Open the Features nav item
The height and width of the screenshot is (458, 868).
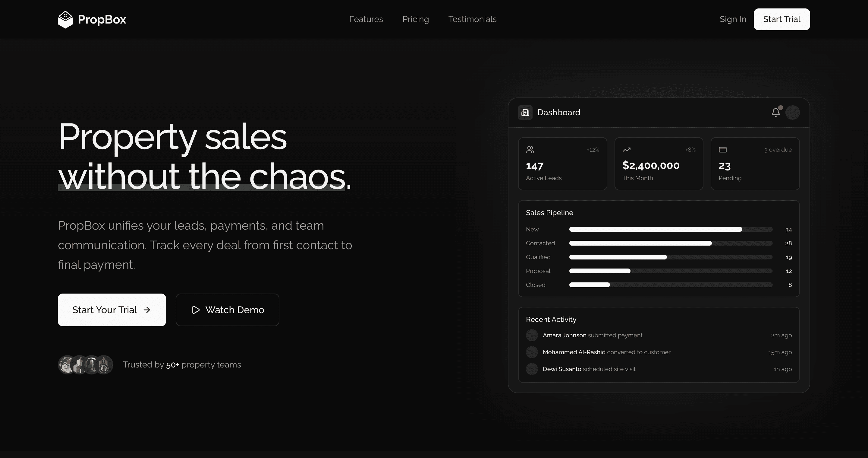tap(366, 19)
